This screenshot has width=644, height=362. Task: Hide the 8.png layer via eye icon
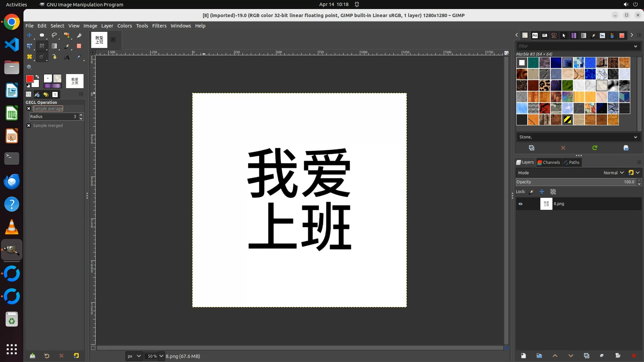point(521,204)
